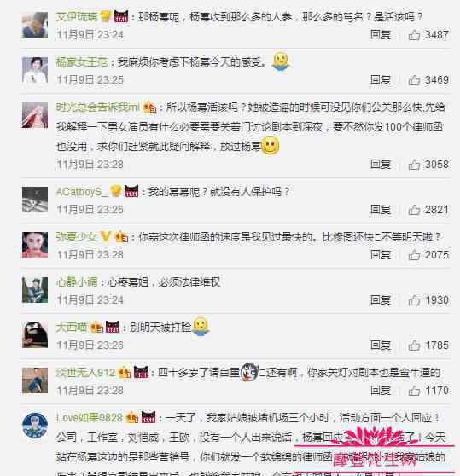Click thumbs-up beside 1930 likes

pyautogui.click(x=414, y=300)
